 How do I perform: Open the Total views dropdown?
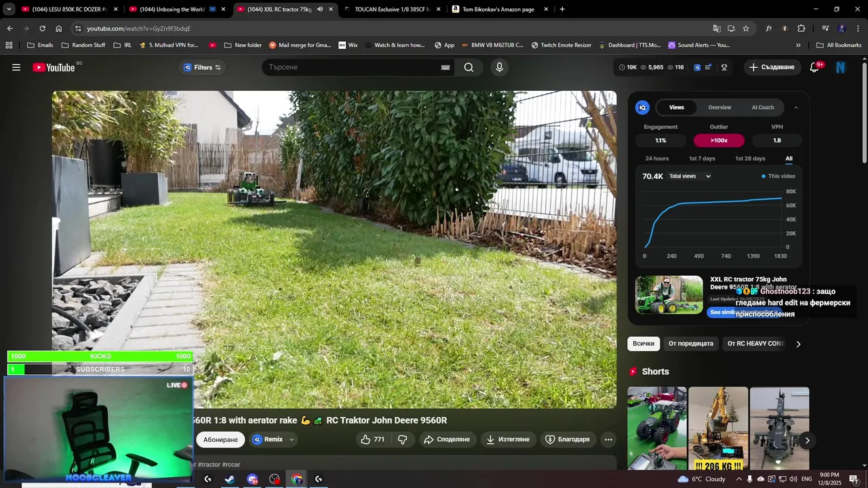[690, 176]
